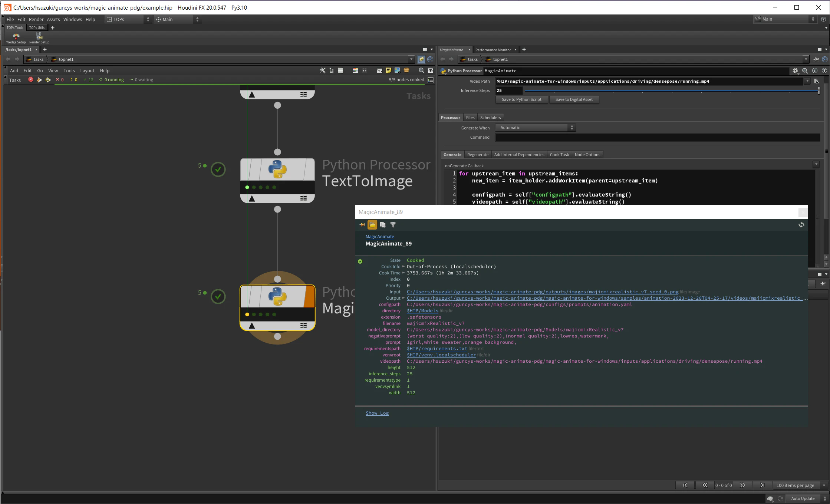Expand the Cook Time detail arrow
The image size is (830, 504).
(404, 273)
